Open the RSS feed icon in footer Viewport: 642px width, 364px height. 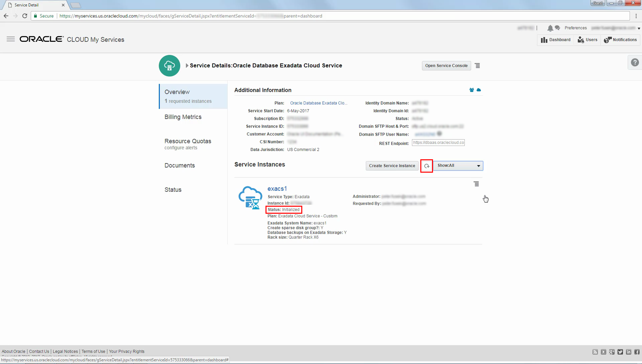click(x=595, y=352)
